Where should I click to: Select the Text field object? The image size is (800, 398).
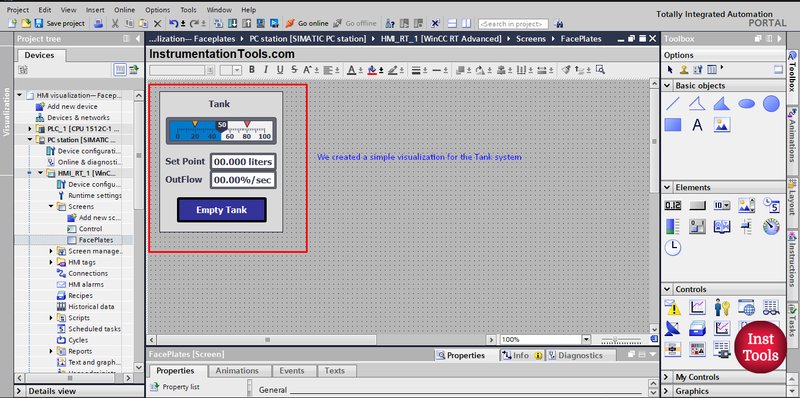click(x=697, y=125)
